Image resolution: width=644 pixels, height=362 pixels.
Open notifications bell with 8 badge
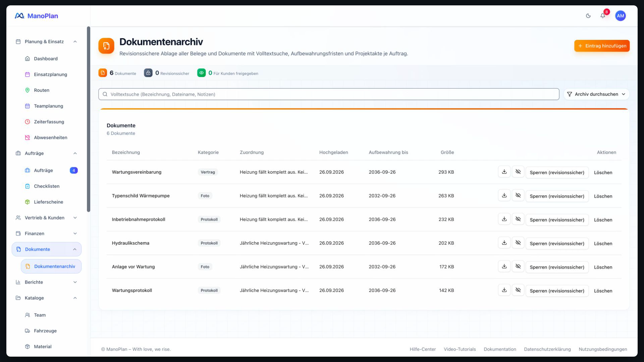pos(603,16)
